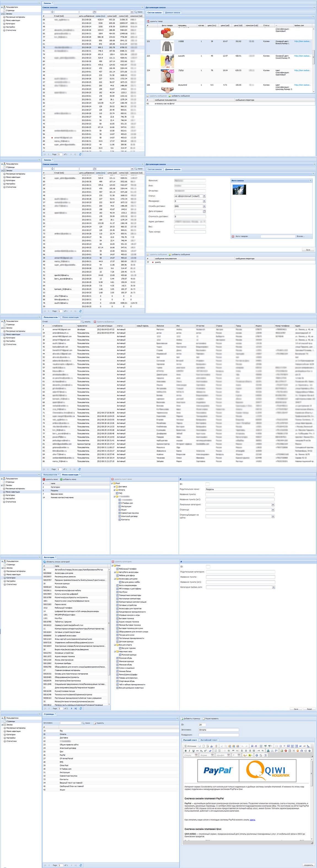Insert a table using the editor toolbar
The width and height of the screenshot is (317, 868).
coord(290,751)
